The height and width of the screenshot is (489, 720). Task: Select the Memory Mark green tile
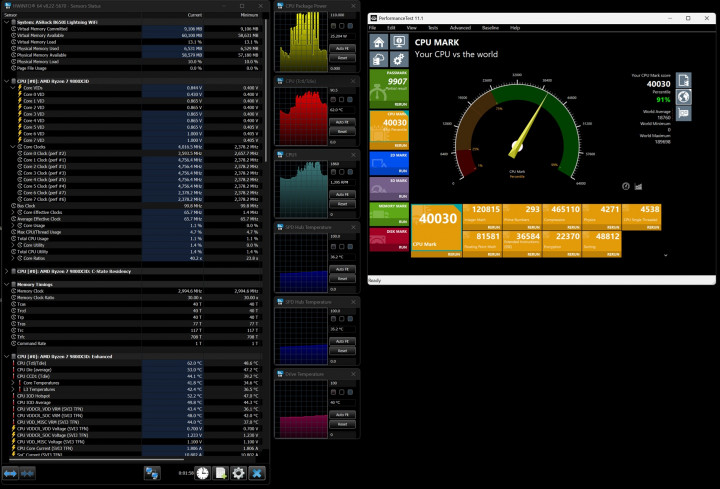389,214
